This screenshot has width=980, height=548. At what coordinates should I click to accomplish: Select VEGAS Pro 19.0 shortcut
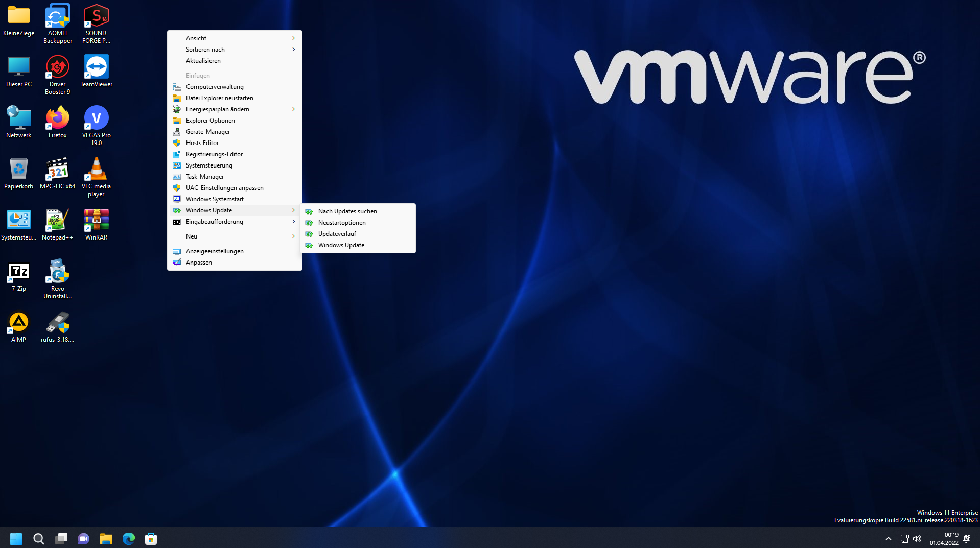(97, 127)
